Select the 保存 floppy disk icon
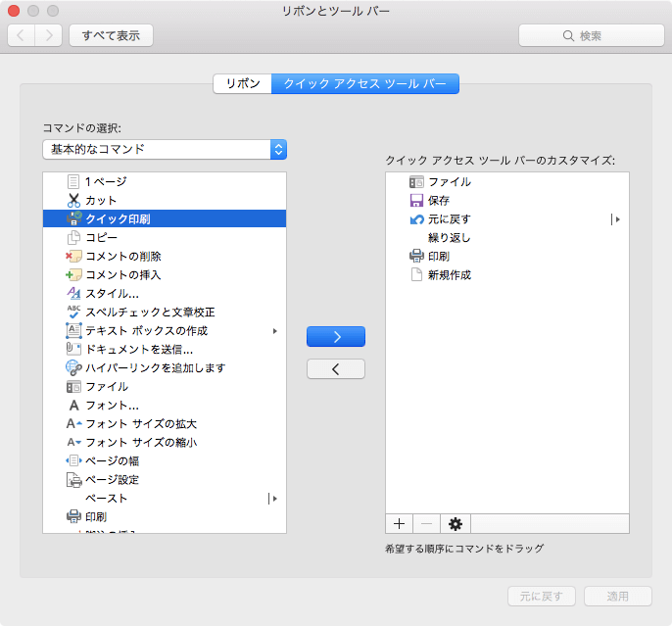 pos(416,201)
